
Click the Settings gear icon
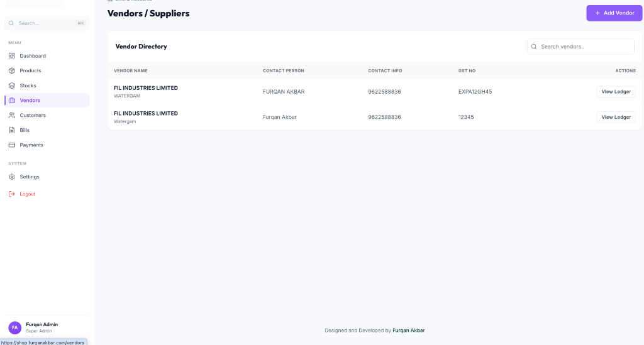click(12, 177)
